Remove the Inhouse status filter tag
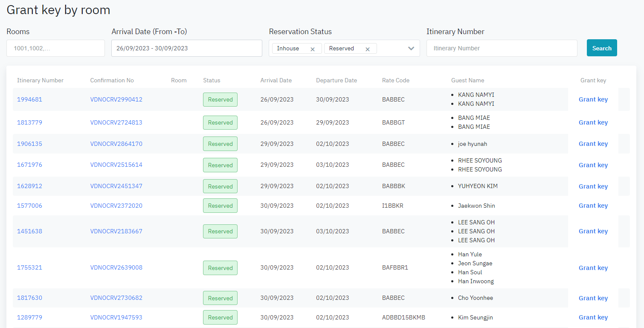Viewport: 644px width, 328px height. coord(313,49)
